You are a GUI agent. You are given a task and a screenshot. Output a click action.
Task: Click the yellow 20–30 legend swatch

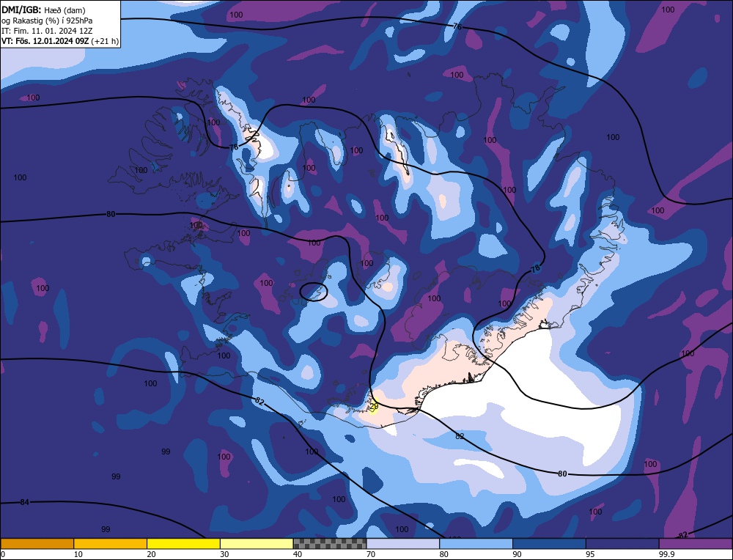click(x=183, y=544)
